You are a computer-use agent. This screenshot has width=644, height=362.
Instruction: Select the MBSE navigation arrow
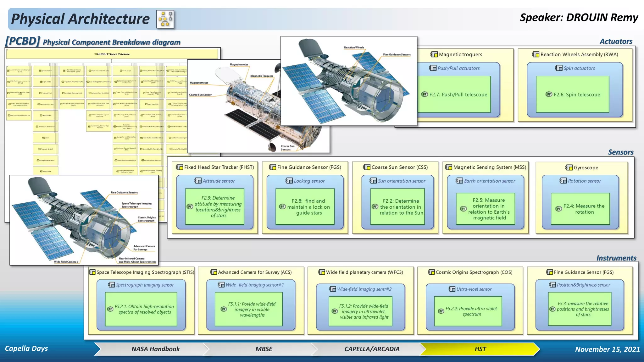(264, 349)
